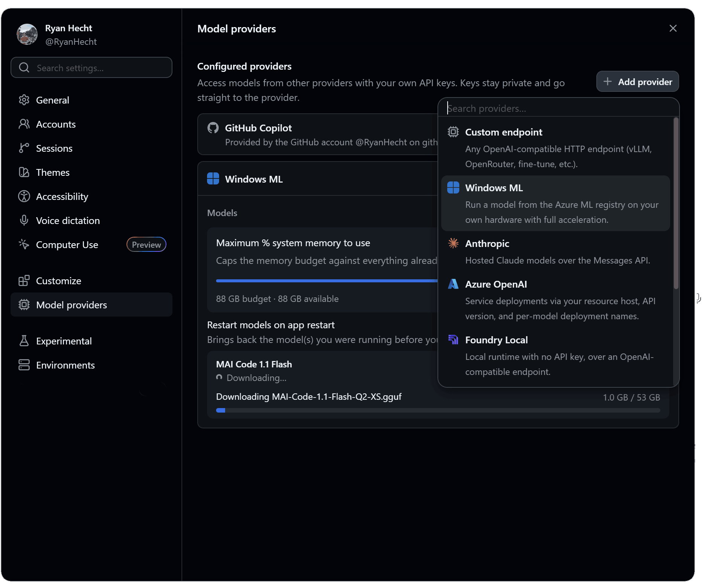Click the Models section heading

click(222, 213)
